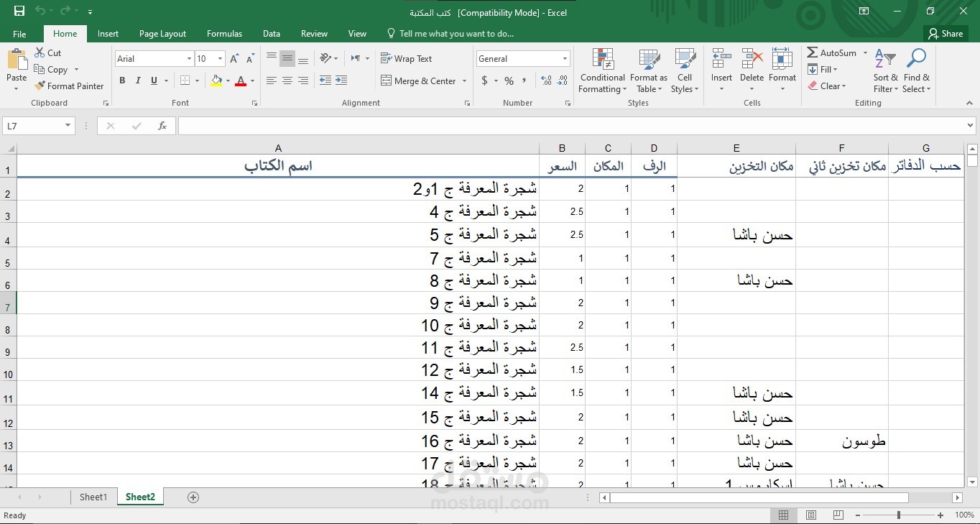Apply the red Font Color
This screenshot has width=980, height=524.
tap(241, 81)
